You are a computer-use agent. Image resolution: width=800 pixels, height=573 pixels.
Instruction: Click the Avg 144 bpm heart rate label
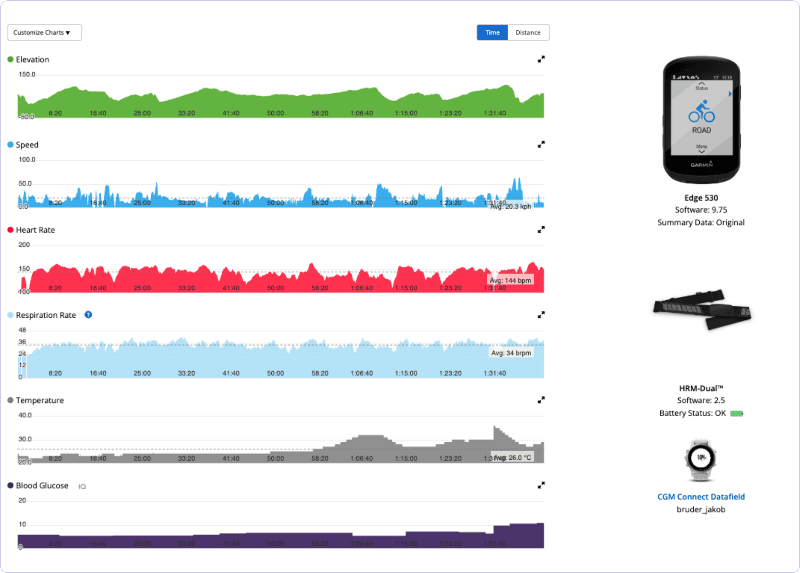(510, 280)
